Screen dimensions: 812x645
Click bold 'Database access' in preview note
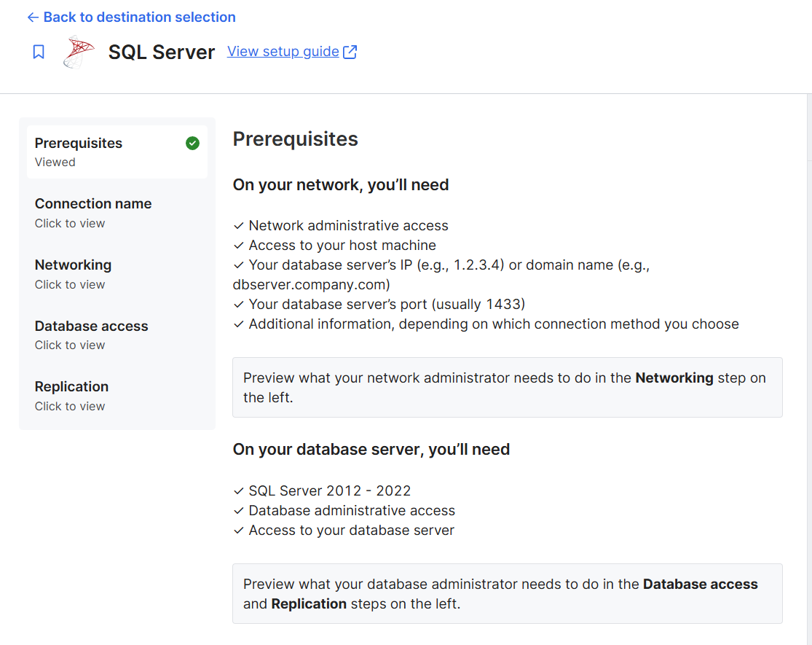click(x=700, y=584)
